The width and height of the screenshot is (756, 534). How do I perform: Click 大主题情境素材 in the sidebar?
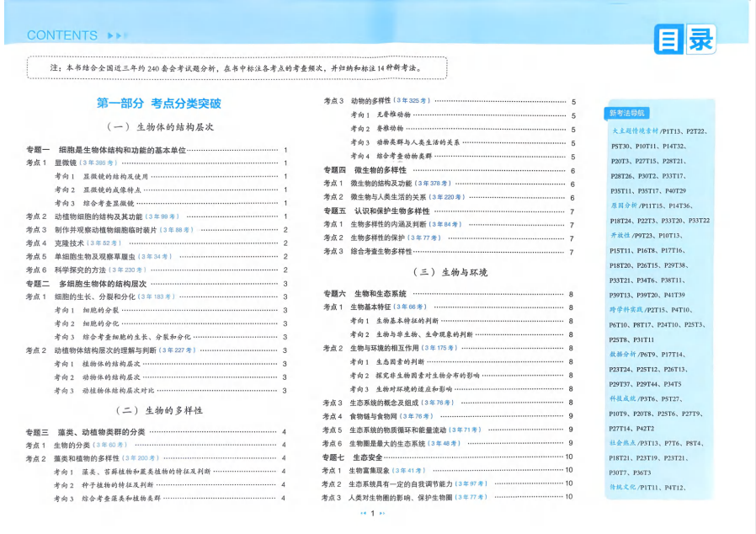click(x=635, y=131)
